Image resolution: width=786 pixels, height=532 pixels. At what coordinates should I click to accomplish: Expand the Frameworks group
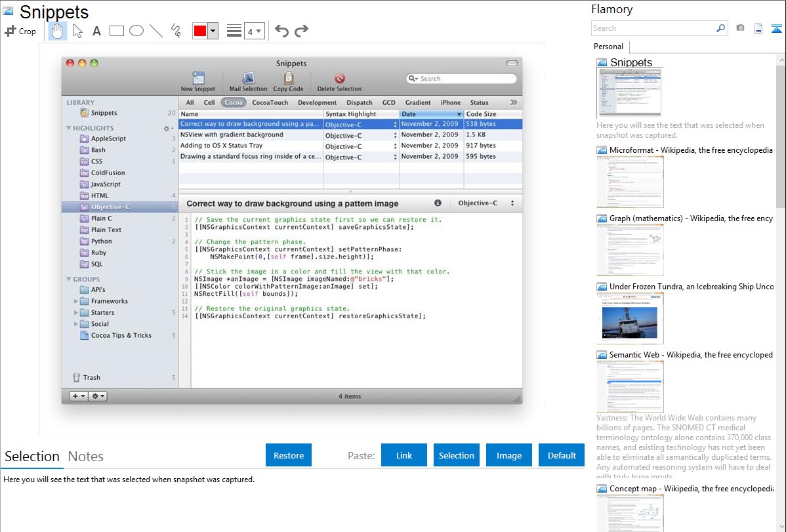(75, 301)
